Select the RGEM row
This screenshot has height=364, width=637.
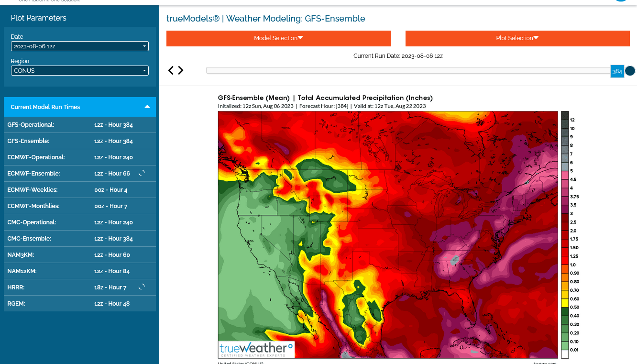(x=80, y=304)
